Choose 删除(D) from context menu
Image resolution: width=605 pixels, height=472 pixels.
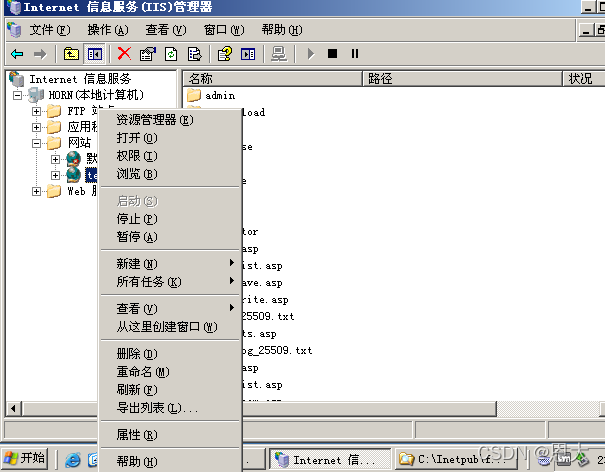point(170,354)
